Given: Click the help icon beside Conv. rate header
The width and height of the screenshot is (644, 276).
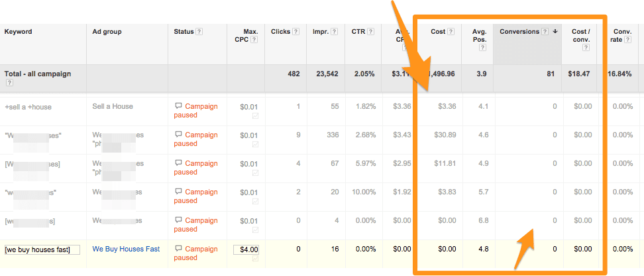Looking at the screenshot, I should pyautogui.click(x=627, y=40).
